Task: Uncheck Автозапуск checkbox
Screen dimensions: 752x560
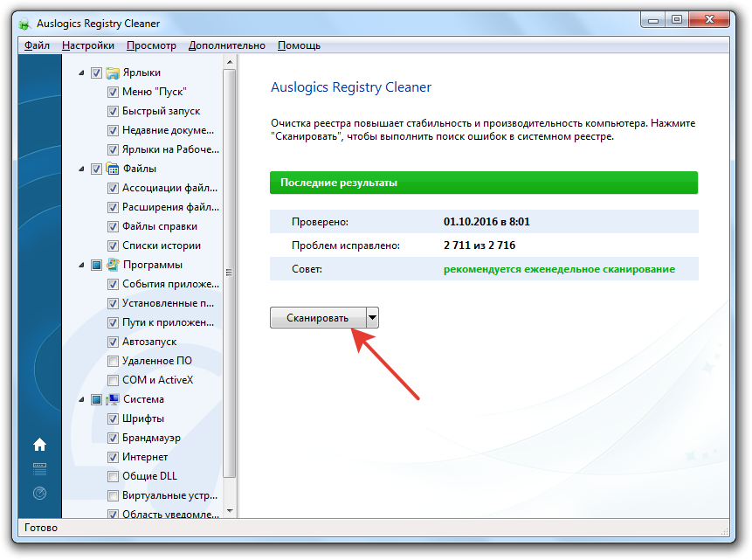Action: (x=113, y=342)
